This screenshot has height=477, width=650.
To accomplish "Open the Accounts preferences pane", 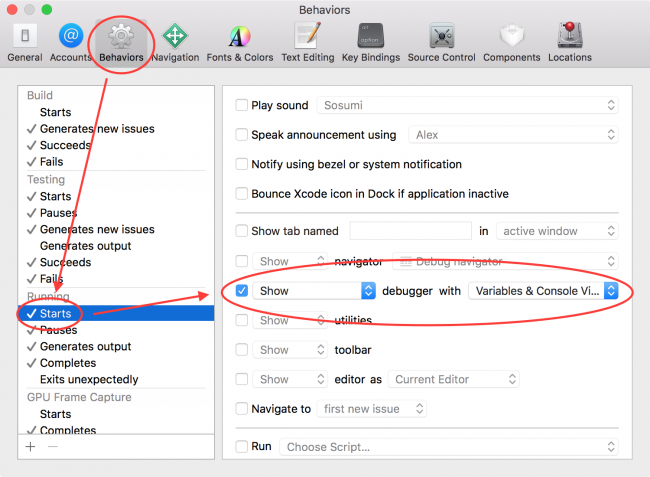I will (71, 41).
